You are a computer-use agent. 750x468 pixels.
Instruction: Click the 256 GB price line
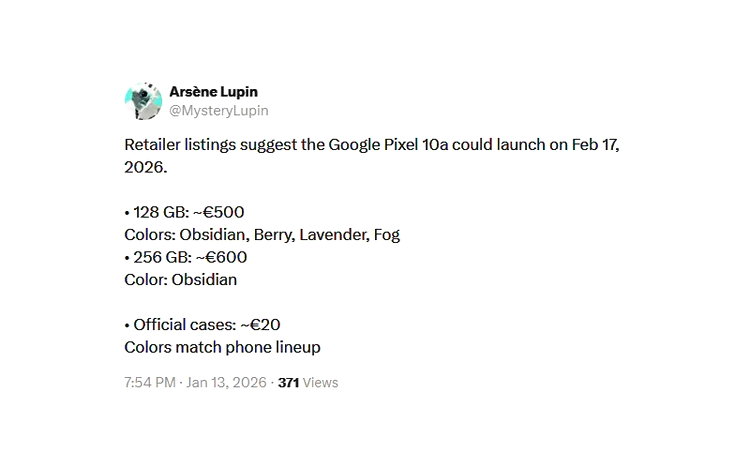coord(186,257)
